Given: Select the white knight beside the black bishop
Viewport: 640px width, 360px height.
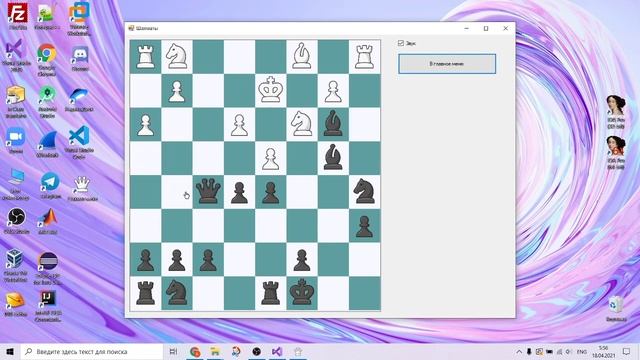Looking at the screenshot, I should point(302,124).
